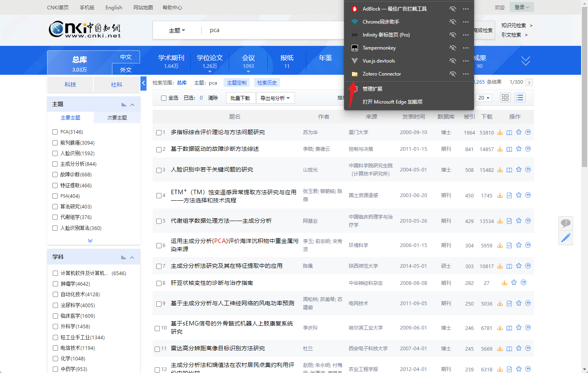Click the Zotero Connector folder icon
The width and height of the screenshot is (588, 373).
coord(354,74)
